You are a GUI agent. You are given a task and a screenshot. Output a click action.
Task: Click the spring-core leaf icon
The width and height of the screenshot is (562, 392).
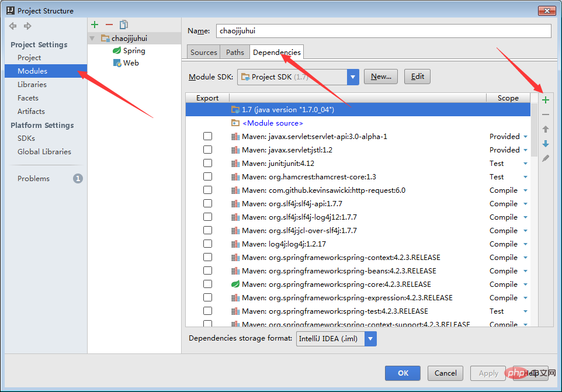point(235,284)
